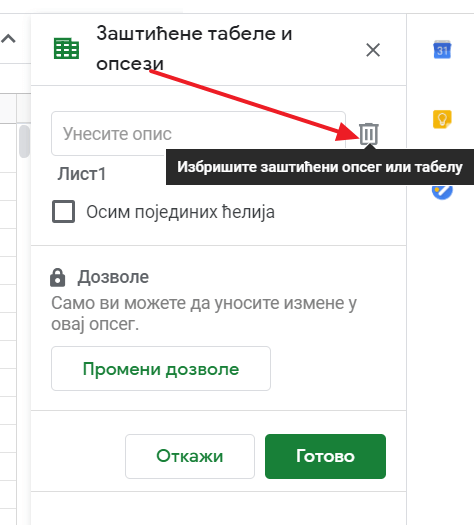
Task: Collapse the header using the up chevron
Action: point(8,39)
